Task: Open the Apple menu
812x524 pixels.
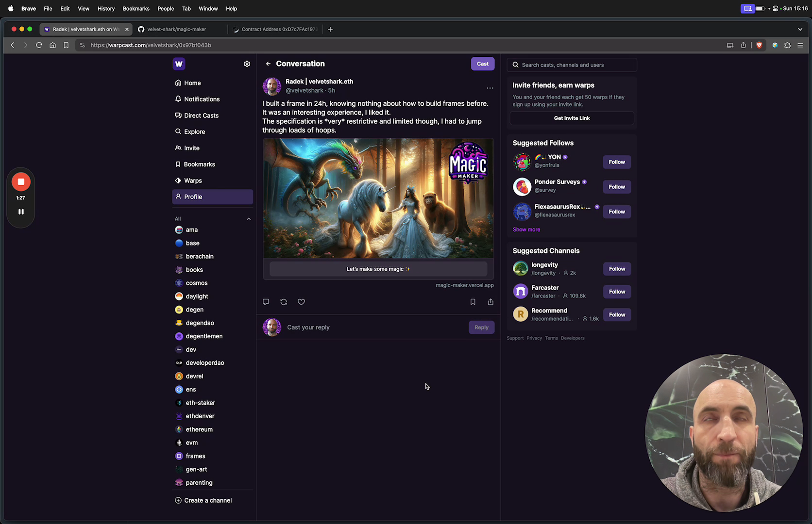Action: (11, 8)
